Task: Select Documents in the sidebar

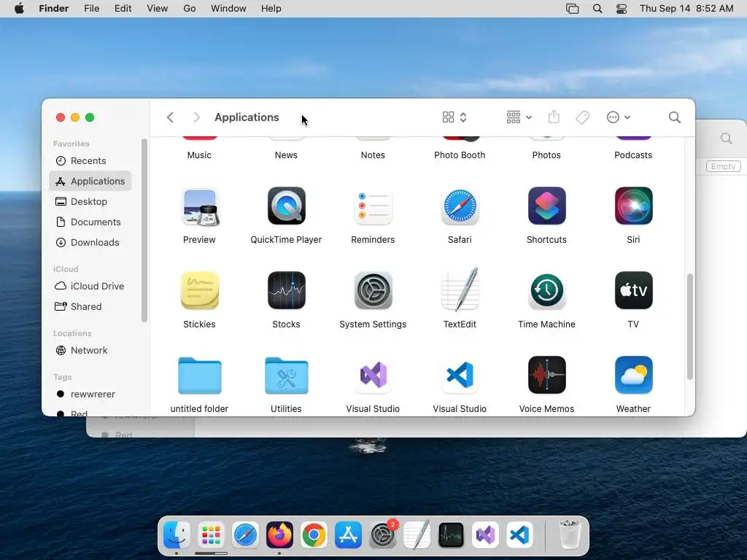Action: click(90, 222)
